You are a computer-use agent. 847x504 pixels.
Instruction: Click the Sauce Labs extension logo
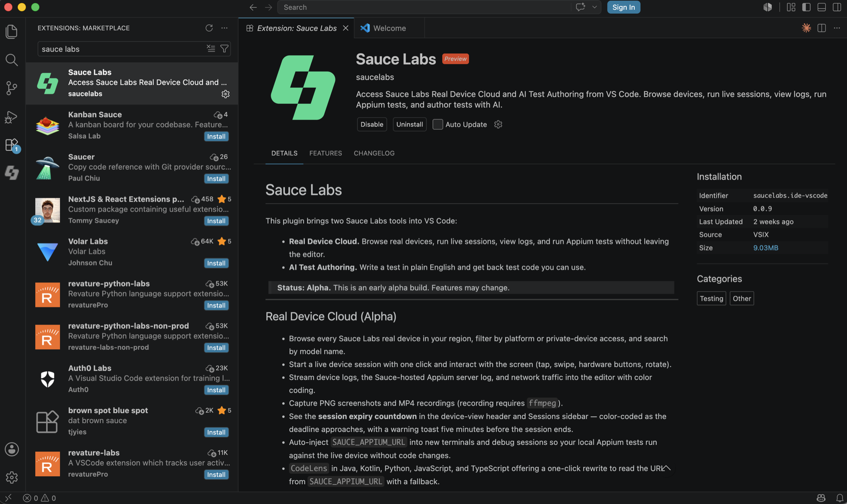click(x=303, y=88)
